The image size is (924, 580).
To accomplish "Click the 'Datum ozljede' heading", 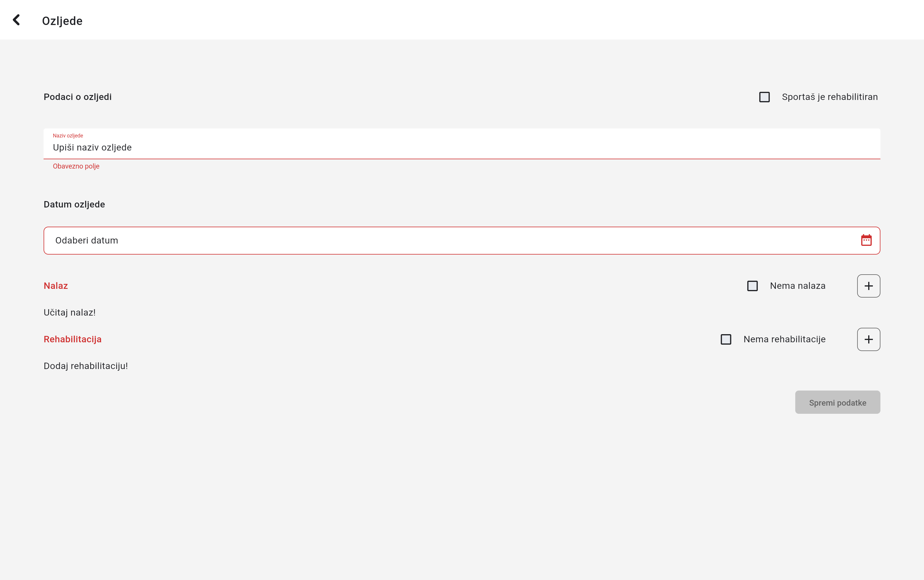I will (74, 205).
